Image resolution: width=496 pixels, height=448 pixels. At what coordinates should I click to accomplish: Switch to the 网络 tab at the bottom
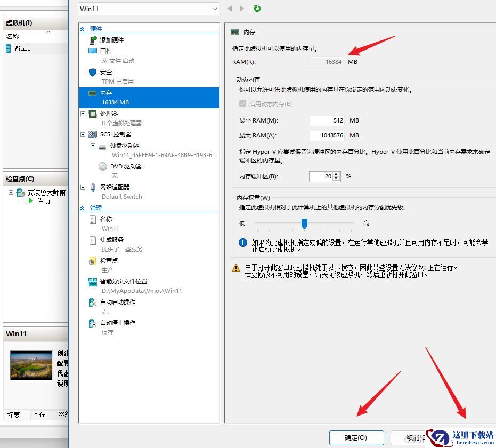(63, 414)
